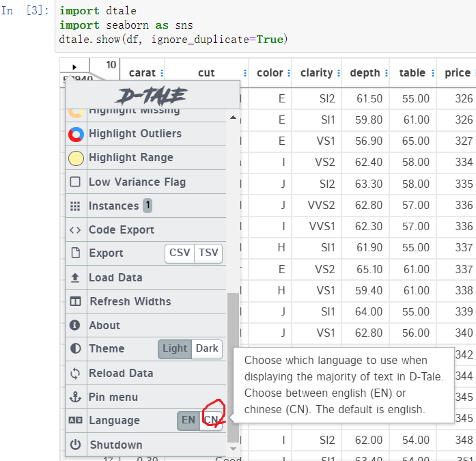Click the yellow Highlight Range circle icon
Viewport: 476px width, 461px height.
pyautogui.click(x=76, y=158)
